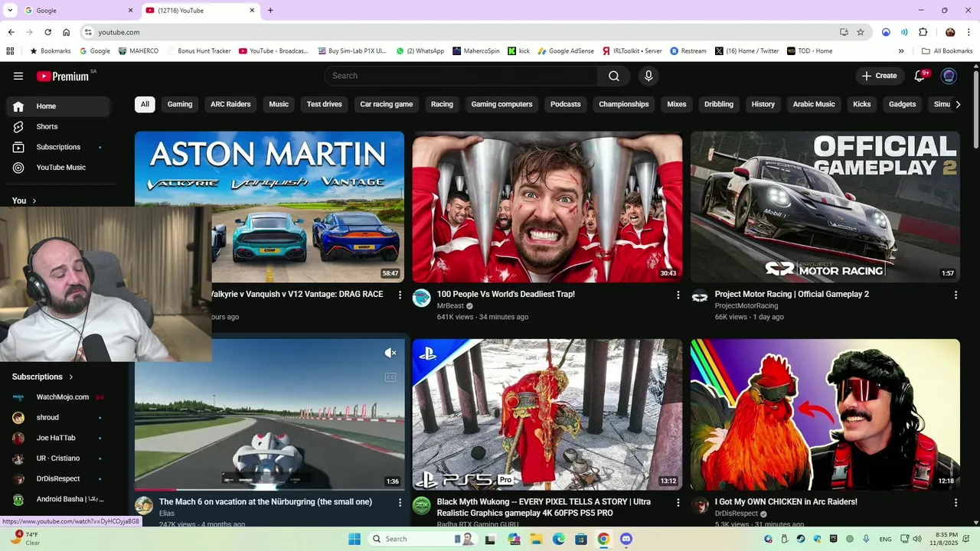Open the All Bookmarks folder
The image size is (980, 551).
tap(947, 51)
